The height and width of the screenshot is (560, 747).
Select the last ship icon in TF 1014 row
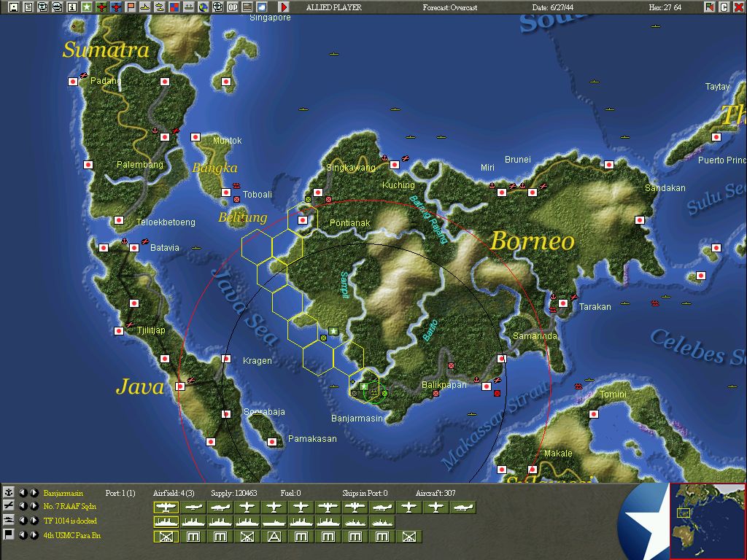[382, 522]
